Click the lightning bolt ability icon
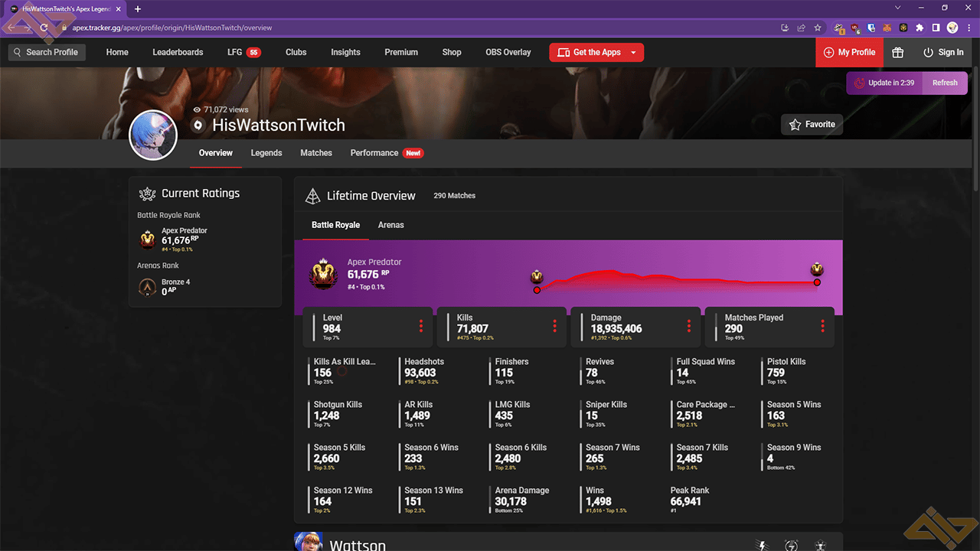This screenshot has width=980, height=551. click(x=762, y=546)
